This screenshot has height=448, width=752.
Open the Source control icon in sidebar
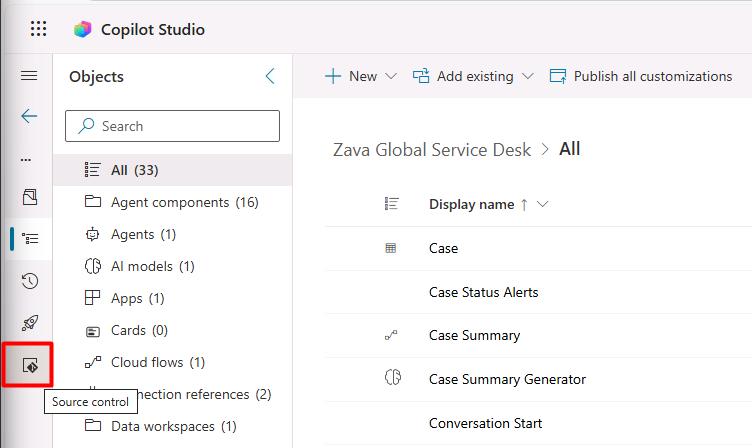coord(30,366)
